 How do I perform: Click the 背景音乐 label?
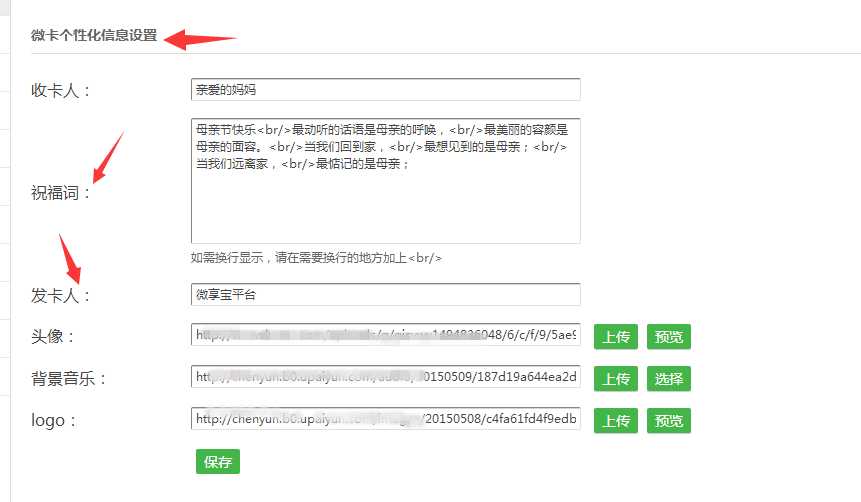pyautogui.click(x=69, y=379)
